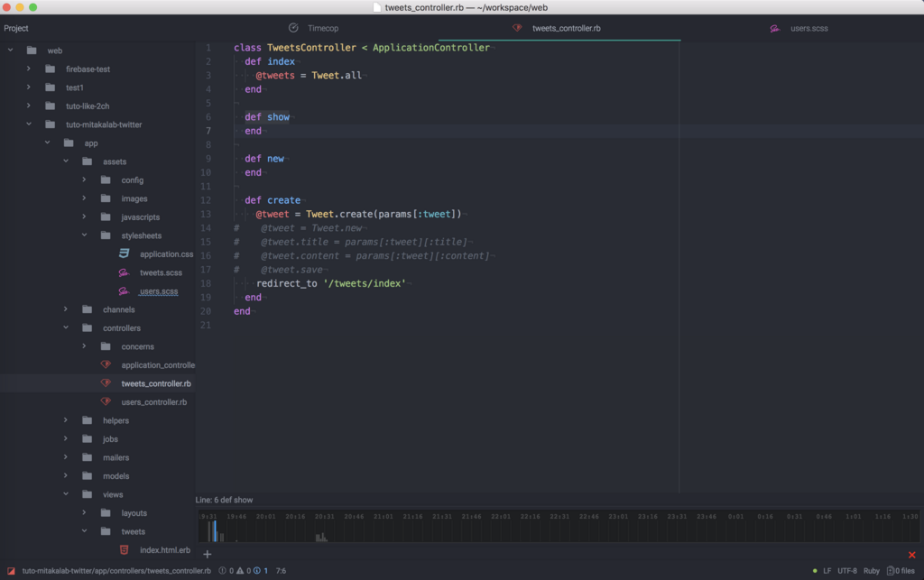Image resolution: width=924 pixels, height=580 pixels.
Task: Click the Ruby grammar selector
Action: point(871,571)
